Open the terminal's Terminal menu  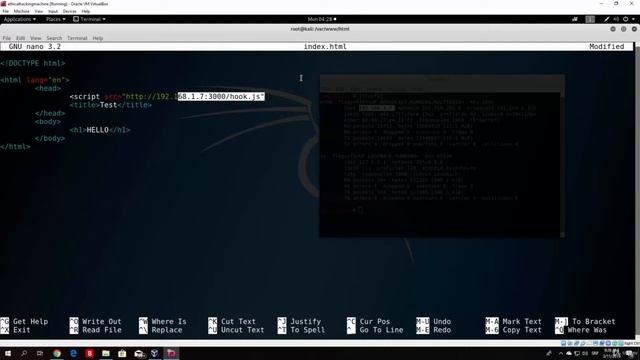tap(77, 38)
